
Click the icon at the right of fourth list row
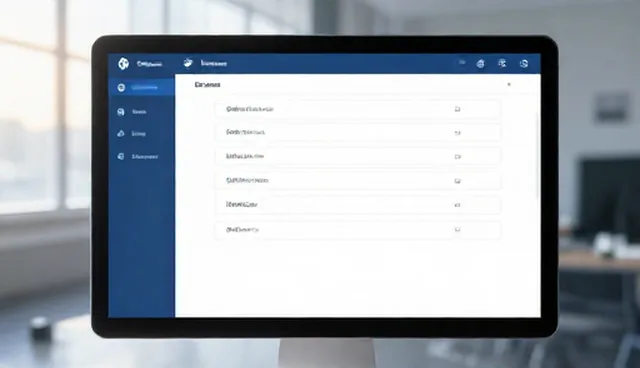[458, 181]
